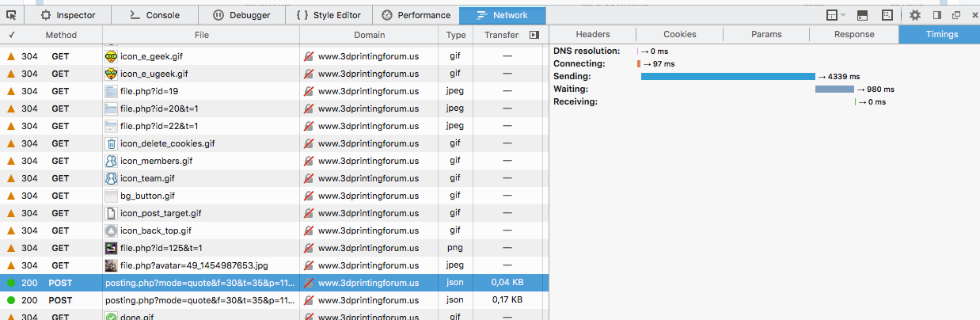
Task: Toggle the split console icon
Action: 862,15
